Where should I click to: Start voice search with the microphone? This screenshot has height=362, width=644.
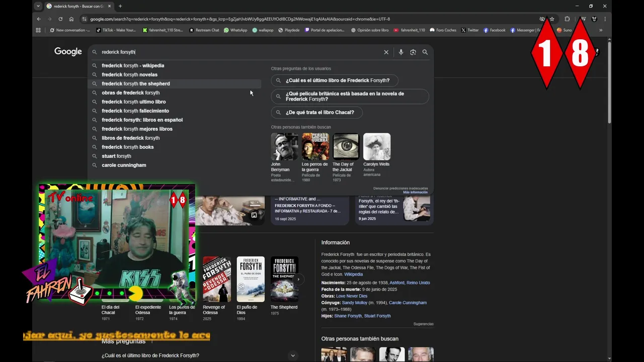click(x=401, y=52)
